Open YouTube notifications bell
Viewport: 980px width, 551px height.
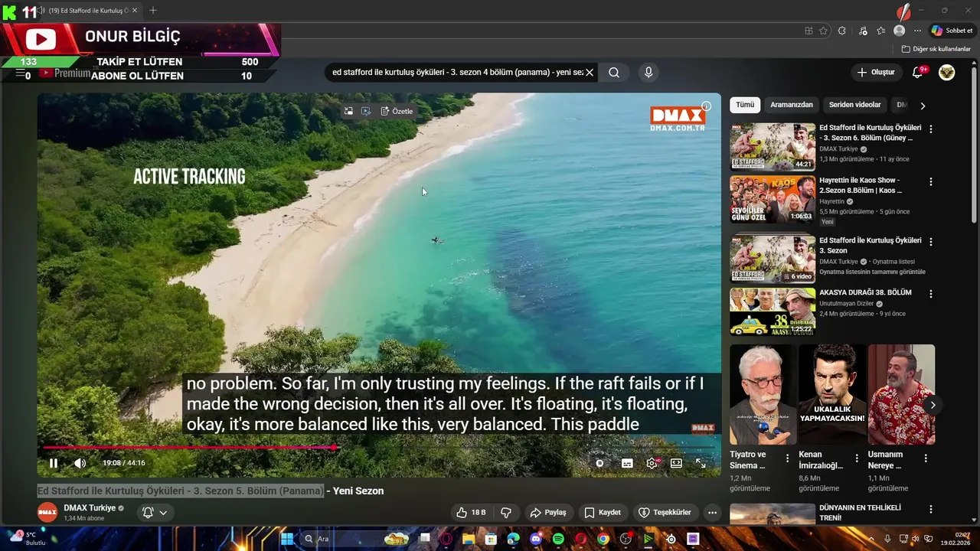coord(918,72)
